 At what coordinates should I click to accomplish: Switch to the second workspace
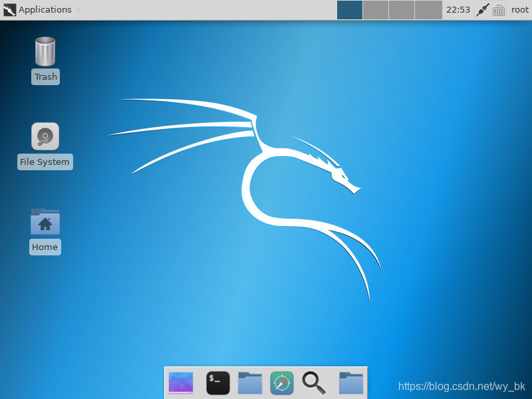coord(376,10)
